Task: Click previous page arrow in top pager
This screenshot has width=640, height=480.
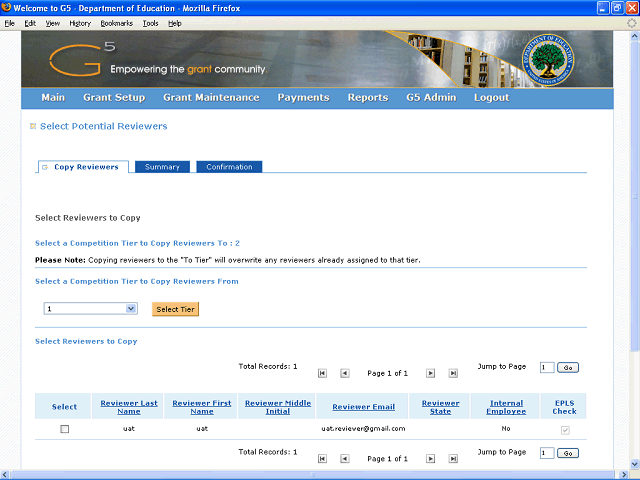Action: coord(345,373)
